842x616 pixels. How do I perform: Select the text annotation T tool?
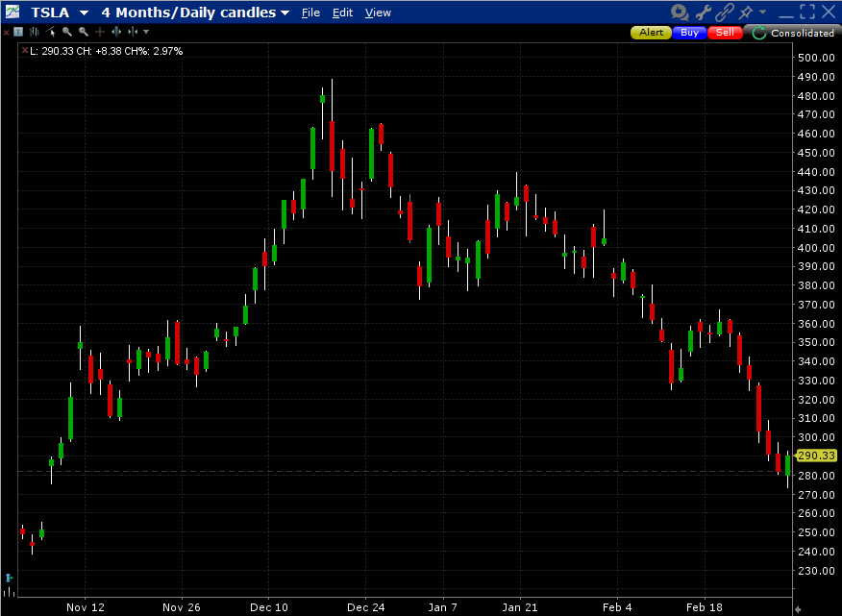point(18,32)
